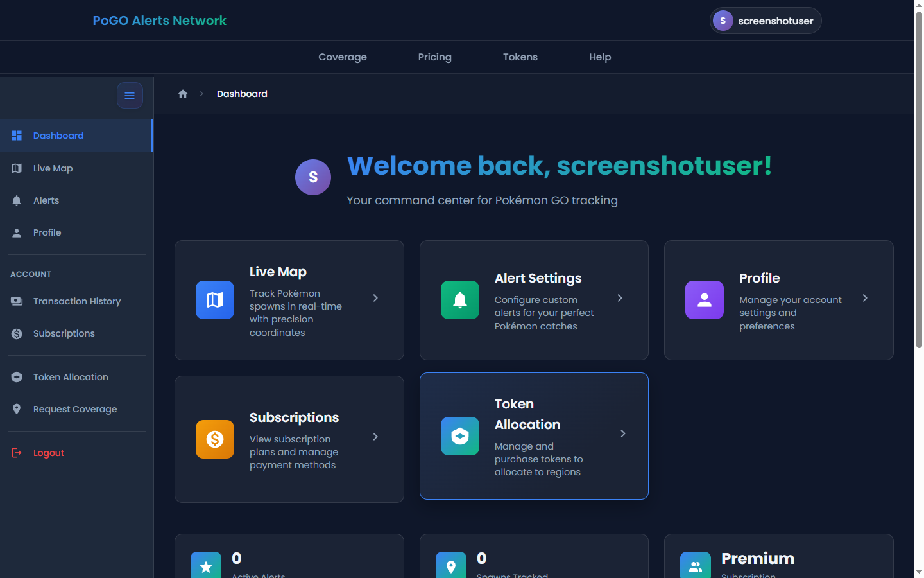
Task: Click the large purple S avatar
Action: point(313,177)
